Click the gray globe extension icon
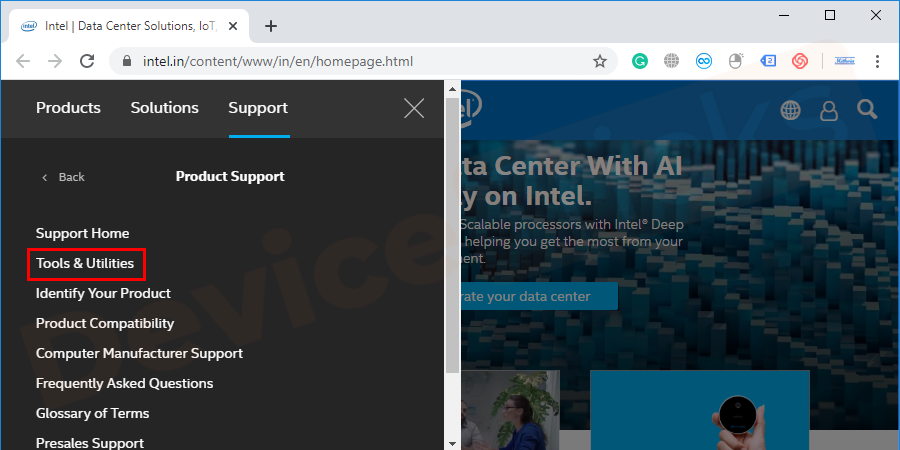 pos(672,61)
